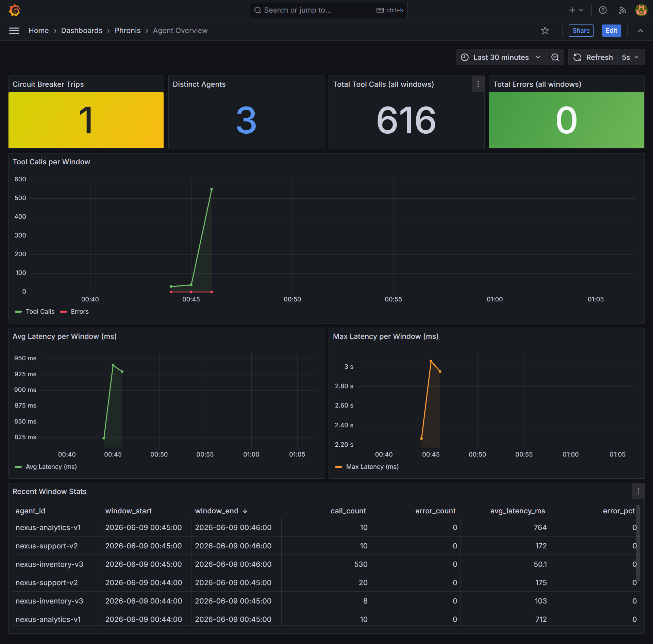653x644 pixels.
Task: Sort table by window_start column
Action: click(128, 511)
